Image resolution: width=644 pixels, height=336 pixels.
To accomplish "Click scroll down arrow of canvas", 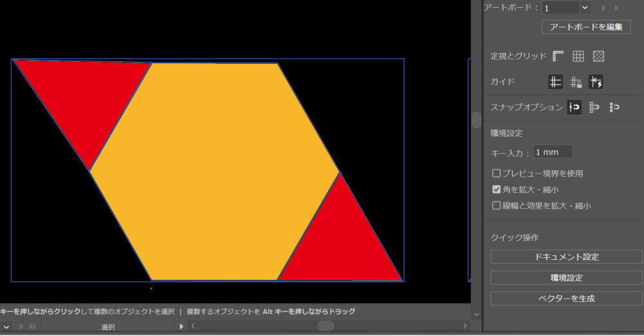I will (x=476, y=315).
